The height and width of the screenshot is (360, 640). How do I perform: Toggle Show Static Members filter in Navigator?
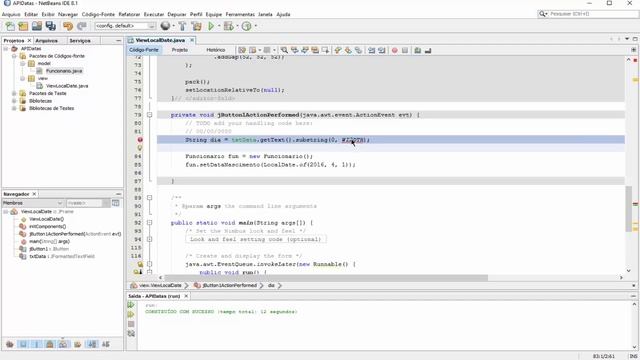click(36, 344)
